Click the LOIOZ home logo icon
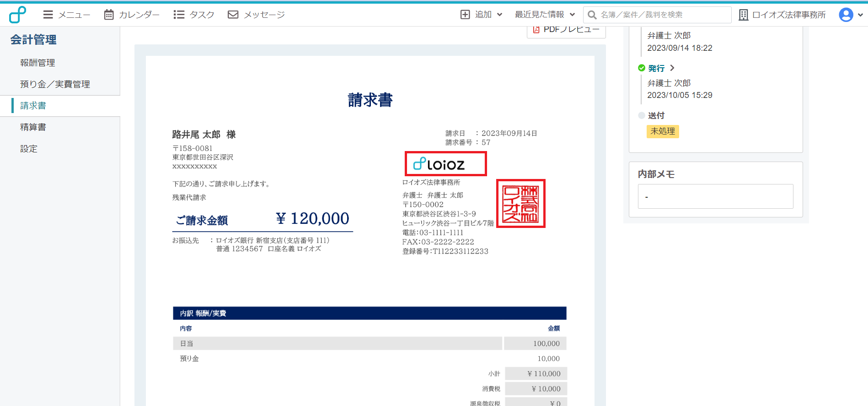Screen dimensions: 868x406 18,15
